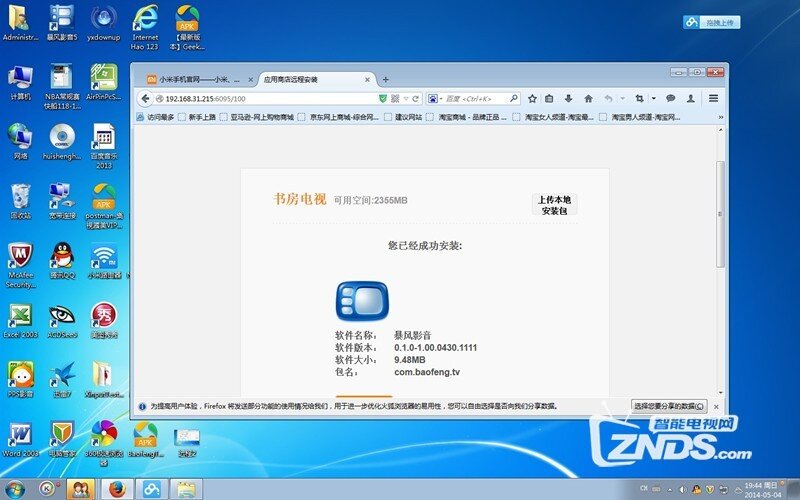Select McAfee Security desktop icon
This screenshot has height=500, width=800.
pyautogui.click(x=20, y=265)
